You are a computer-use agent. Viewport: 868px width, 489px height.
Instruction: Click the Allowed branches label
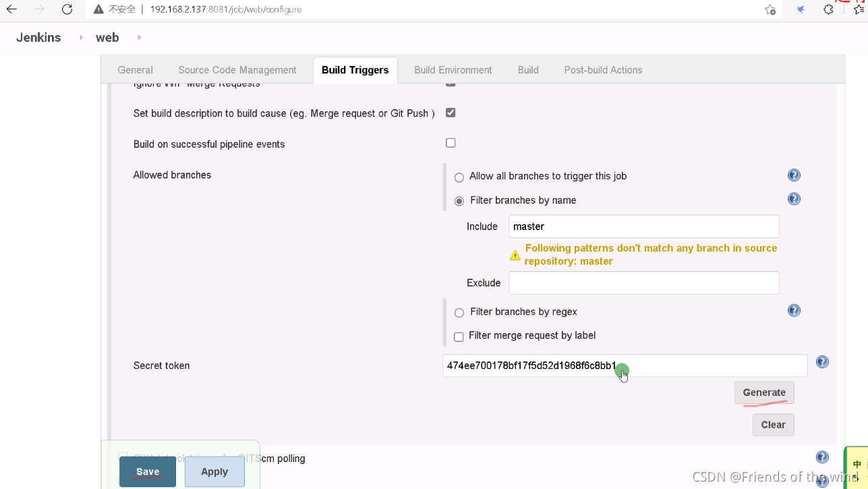pos(172,175)
